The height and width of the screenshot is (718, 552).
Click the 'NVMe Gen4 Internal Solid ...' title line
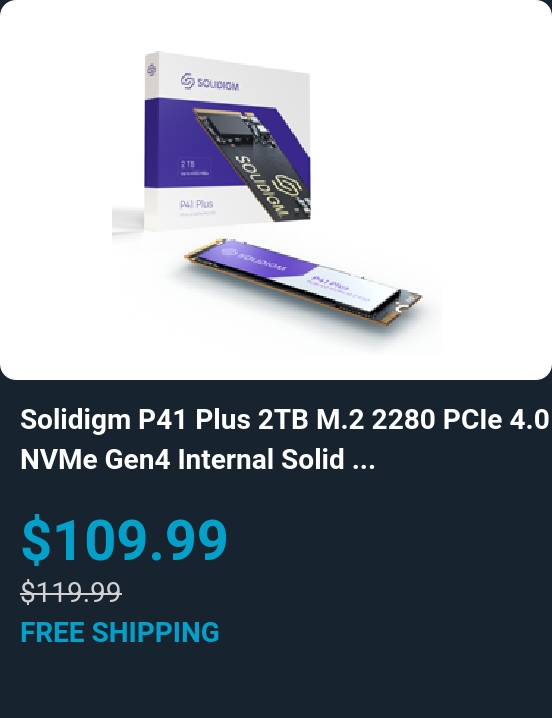point(198,459)
